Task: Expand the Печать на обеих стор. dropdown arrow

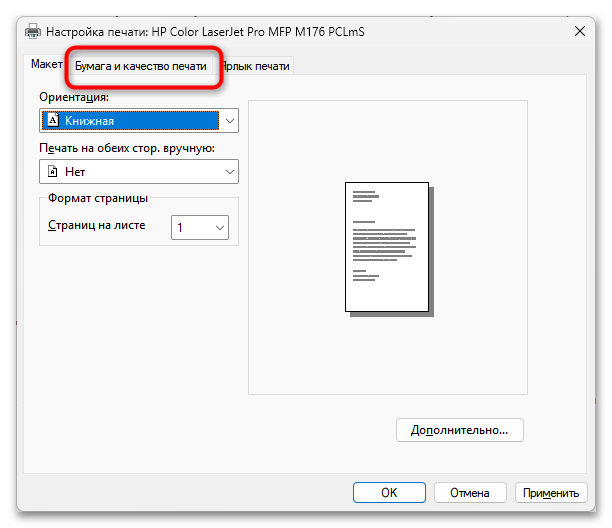Action: pyautogui.click(x=230, y=172)
